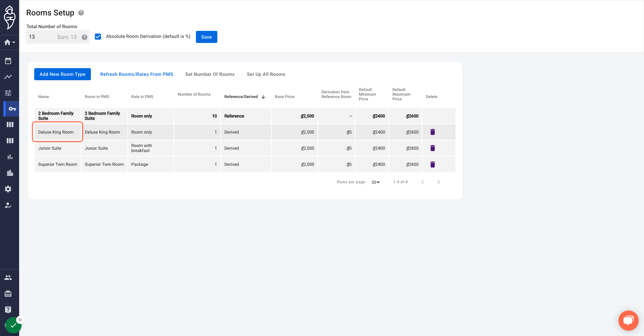Click the app logo in the sidebar
The image size is (644, 336).
(x=9, y=17)
